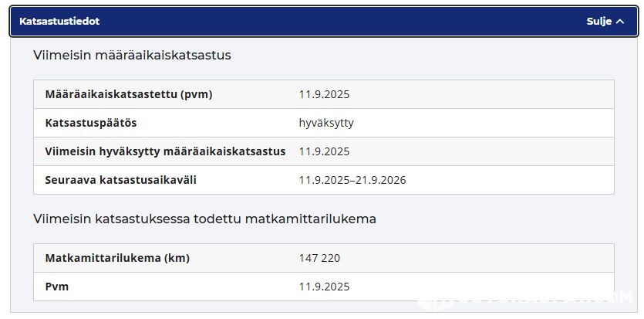Click the matkamittarilukema section heading
The width and height of the screenshot is (644, 319).
pos(204,219)
